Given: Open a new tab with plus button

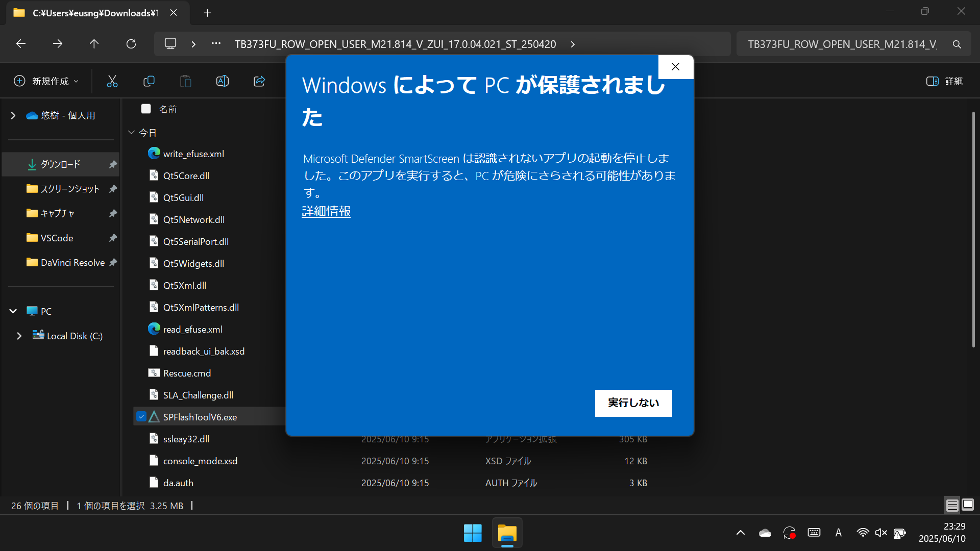Looking at the screenshot, I should [207, 13].
